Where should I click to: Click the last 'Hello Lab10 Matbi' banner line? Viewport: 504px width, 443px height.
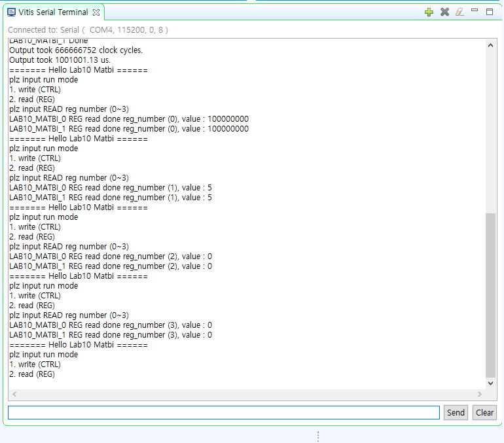tap(79, 345)
